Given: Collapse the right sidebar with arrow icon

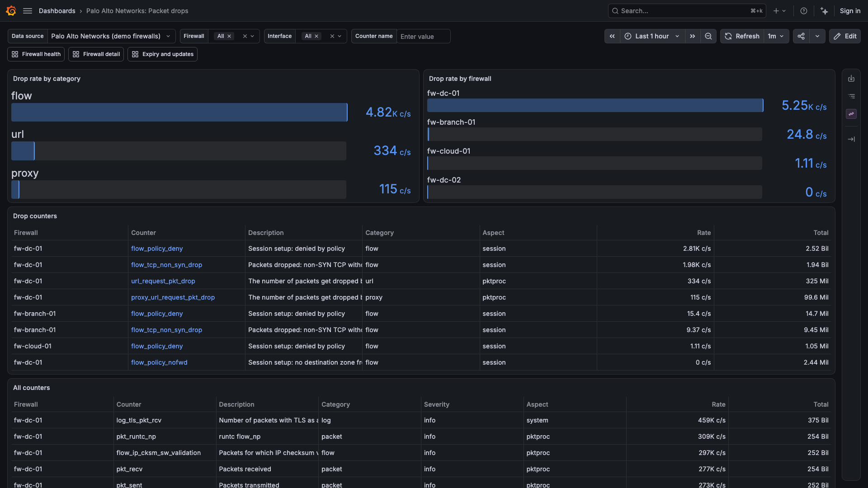Looking at the screenshot, I should click(851, 139).
